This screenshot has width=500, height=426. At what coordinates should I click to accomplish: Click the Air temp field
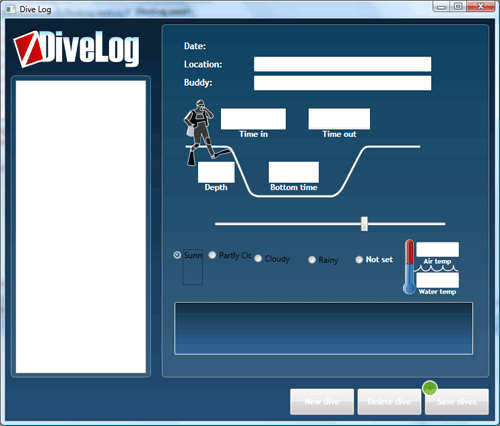[x=437, y=250]
